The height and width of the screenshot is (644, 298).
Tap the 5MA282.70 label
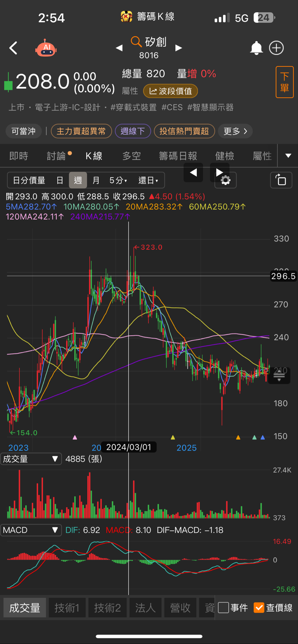click(x=31, y=207)
